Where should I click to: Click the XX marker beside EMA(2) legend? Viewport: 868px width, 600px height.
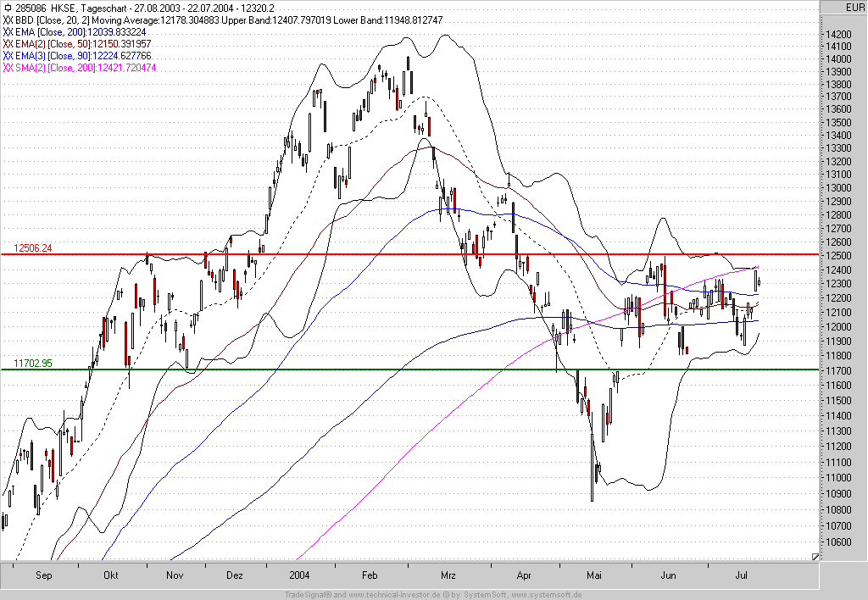(x=8, y=44)
